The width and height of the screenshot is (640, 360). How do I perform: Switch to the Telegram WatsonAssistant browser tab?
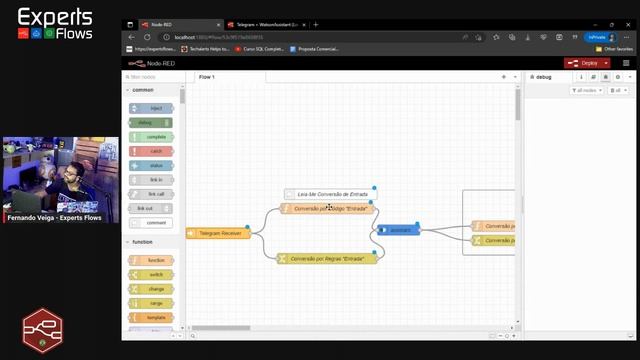click(x=267, y=24)
